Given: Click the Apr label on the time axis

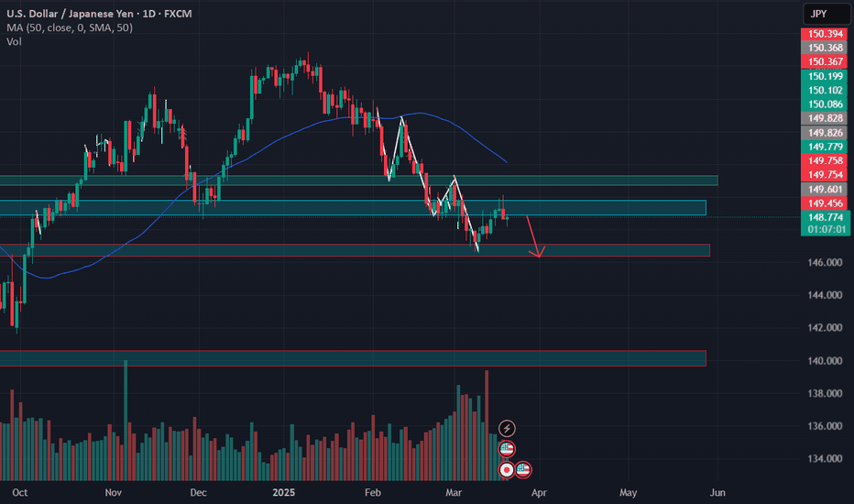Looking at the screenshot, I should pyautogui.click(x=539, y=493).
